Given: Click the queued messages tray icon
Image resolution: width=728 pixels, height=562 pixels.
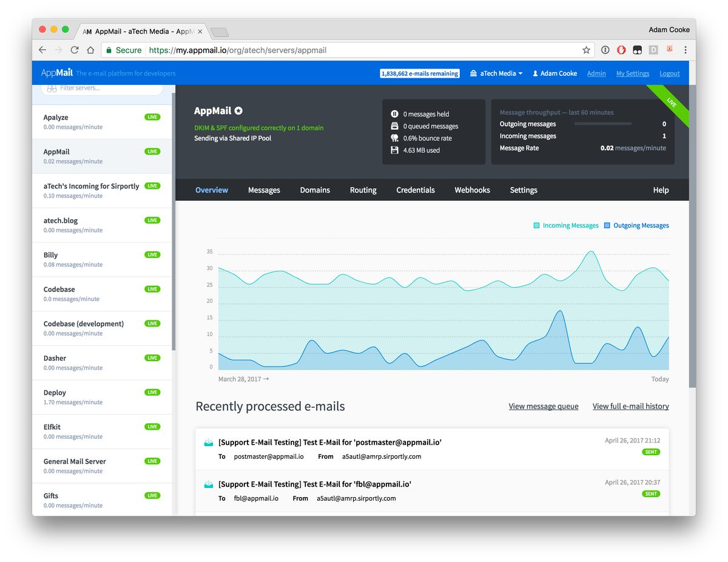Looking at the screenshot, I should tap(394, 126).
